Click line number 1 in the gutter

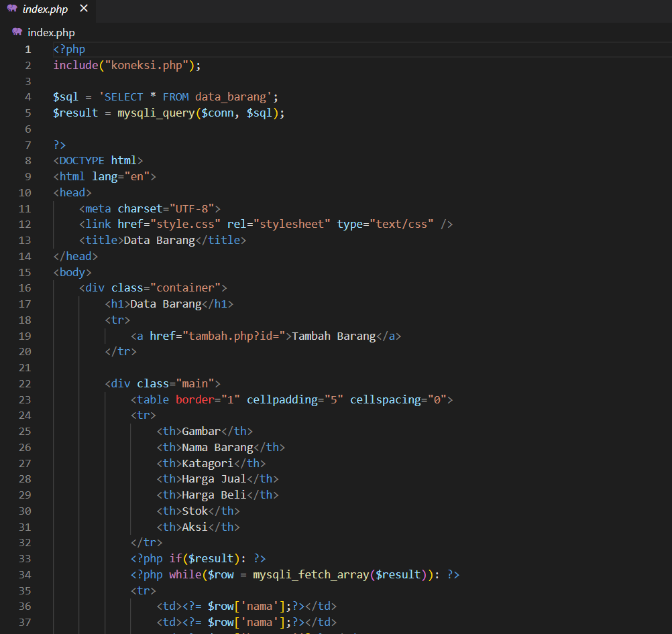coord(27,48)
